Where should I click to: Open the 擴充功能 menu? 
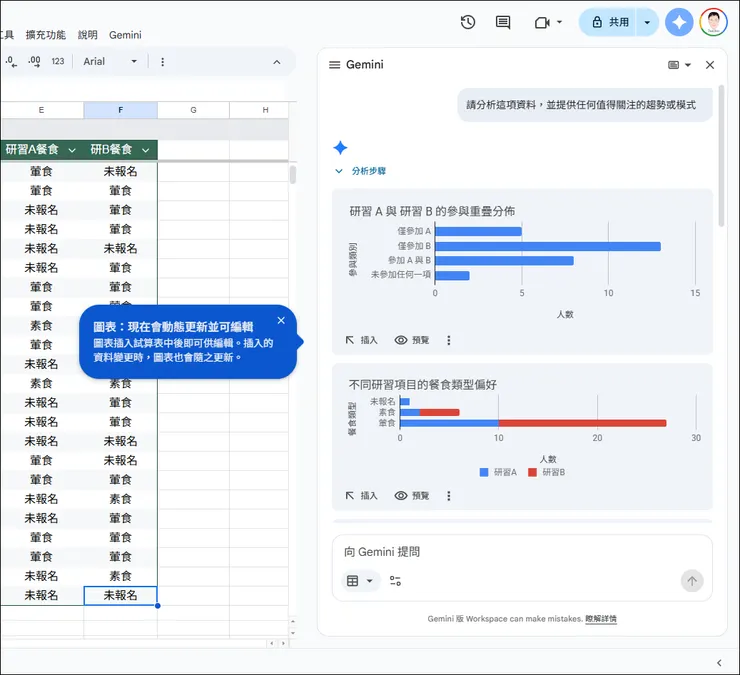(46, 35)
